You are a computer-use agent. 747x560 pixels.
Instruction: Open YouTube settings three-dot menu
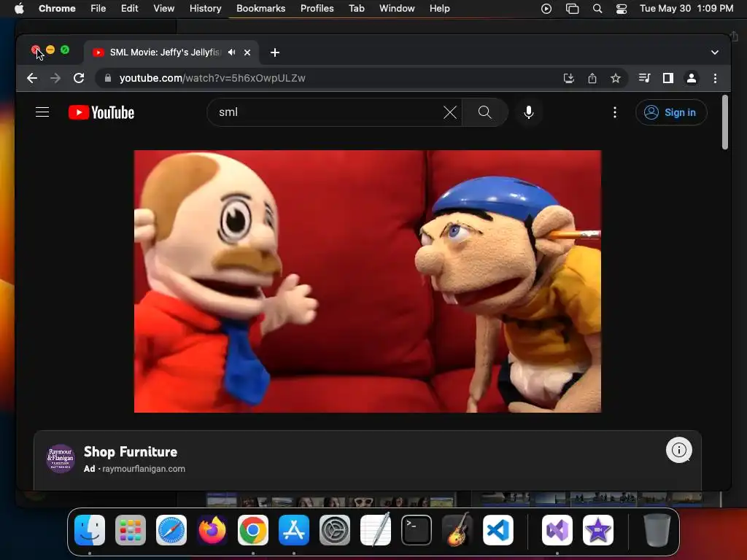[614, 112]
